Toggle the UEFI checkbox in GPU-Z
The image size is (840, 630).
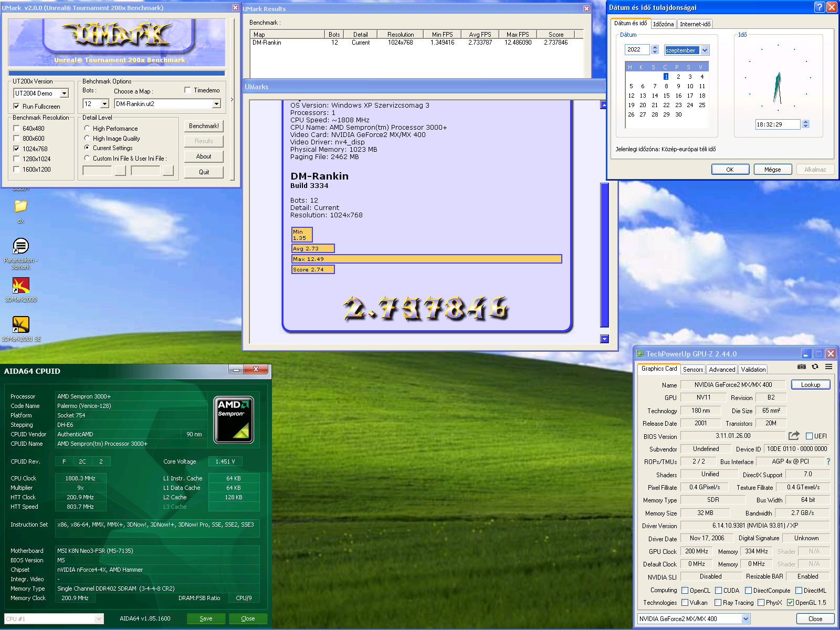(809, 436)
